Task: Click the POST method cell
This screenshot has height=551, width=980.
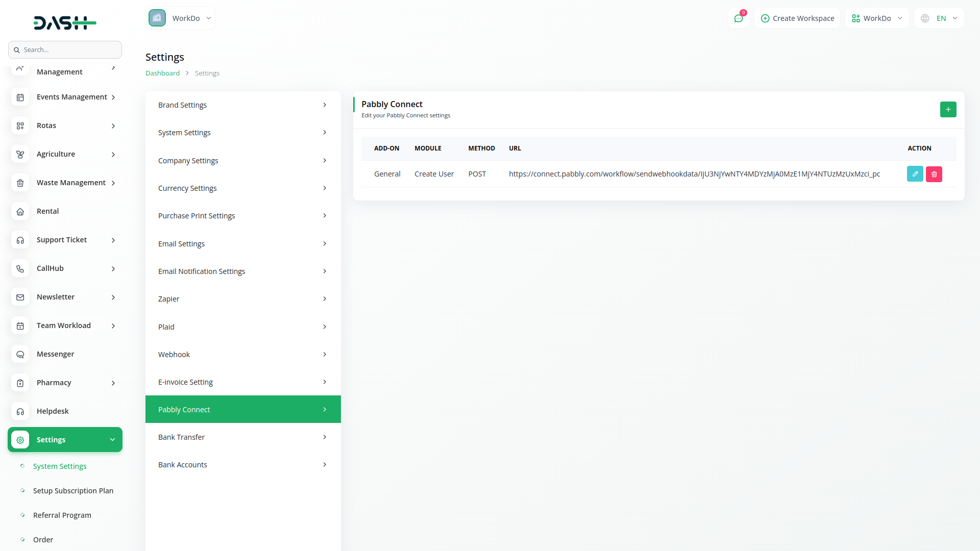Action: (477, 174)
